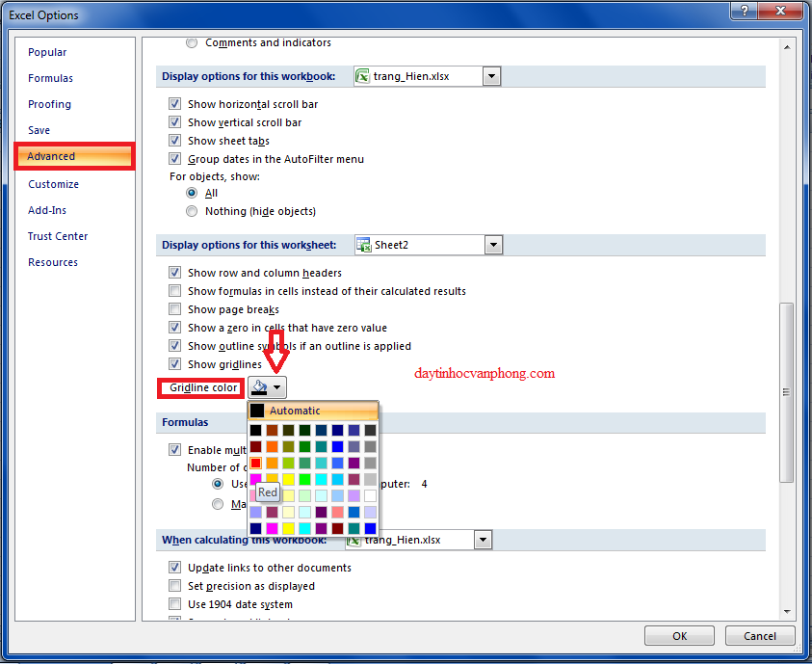Click the Cancel button
The image size is (812, 664).
click(760, 635)
